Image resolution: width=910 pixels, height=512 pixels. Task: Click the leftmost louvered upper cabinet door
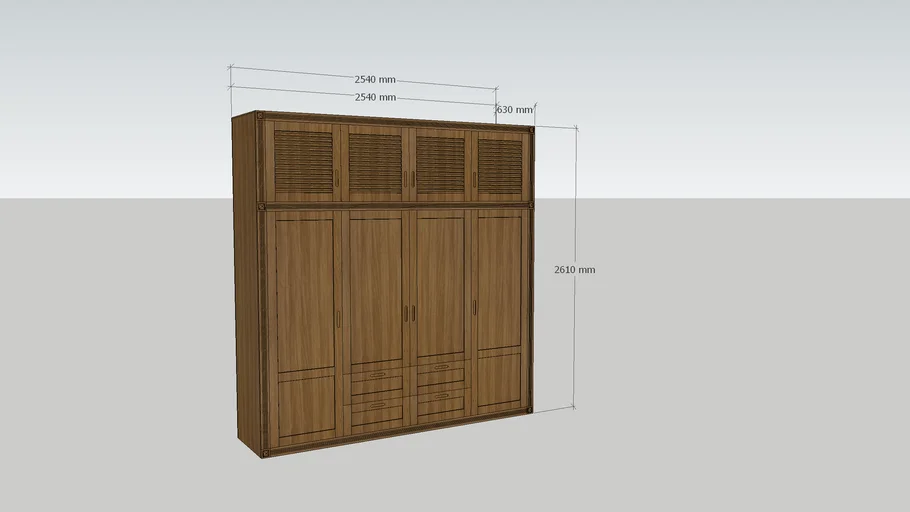(303, 162)
